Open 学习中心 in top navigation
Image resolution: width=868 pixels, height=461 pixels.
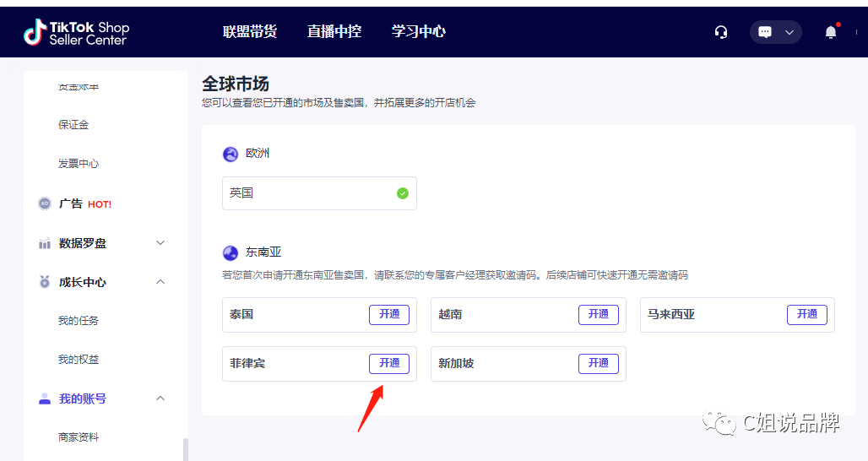pyautogui.click(x=419, y=31)
